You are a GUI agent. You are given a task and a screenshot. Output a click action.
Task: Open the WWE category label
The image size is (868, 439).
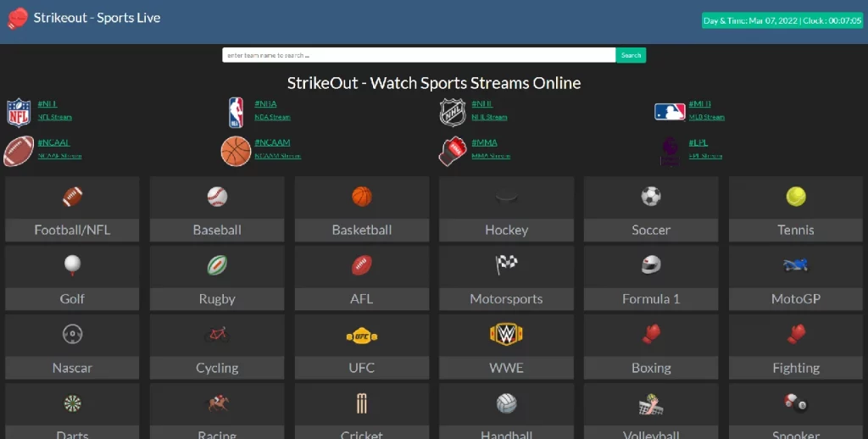[x=507, y=368]
